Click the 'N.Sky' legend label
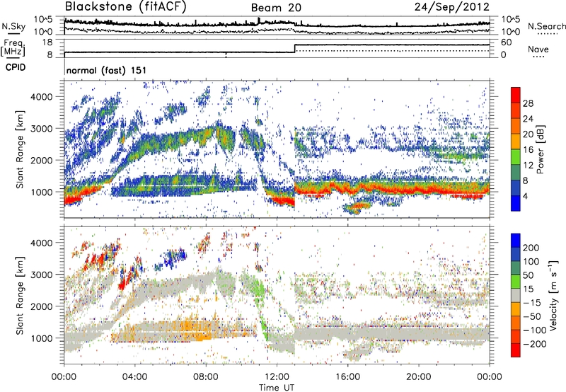This screenshot has height=392, width=566. [13, 26]
